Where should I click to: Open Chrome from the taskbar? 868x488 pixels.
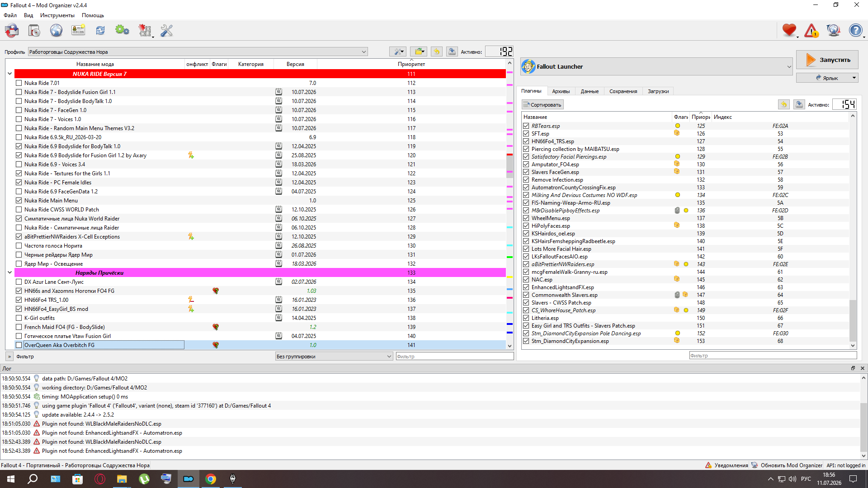point(211,479)
